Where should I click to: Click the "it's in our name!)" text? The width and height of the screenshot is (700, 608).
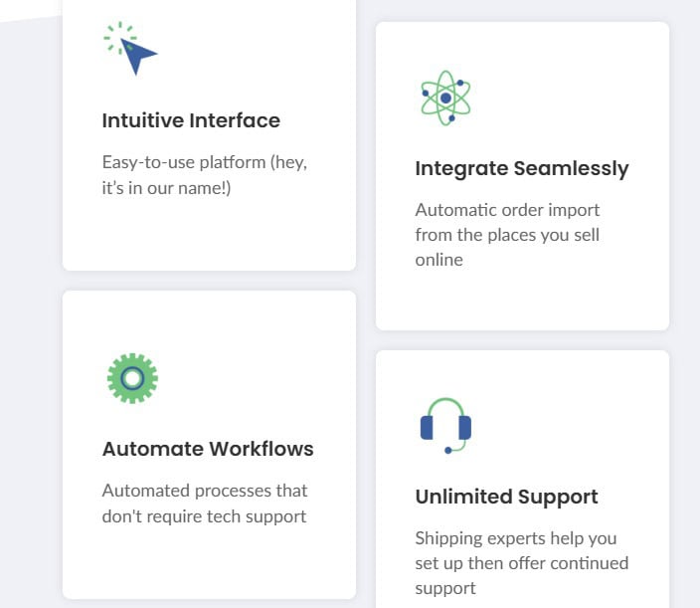[x=166, y=187]
